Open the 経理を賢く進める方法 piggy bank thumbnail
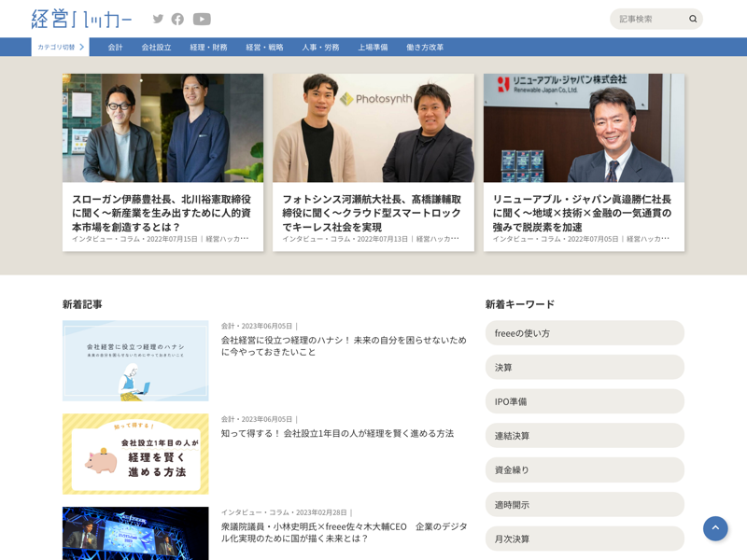 click(x=135, y=454)
